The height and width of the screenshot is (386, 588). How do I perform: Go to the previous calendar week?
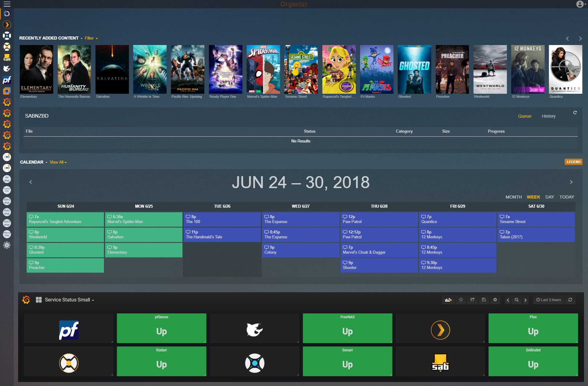pyautogui.click(x=31, y=182)
